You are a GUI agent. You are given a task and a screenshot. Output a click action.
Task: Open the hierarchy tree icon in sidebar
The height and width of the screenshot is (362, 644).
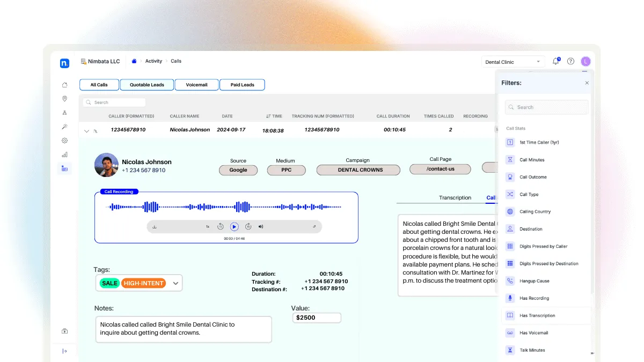tap(64, 113)
